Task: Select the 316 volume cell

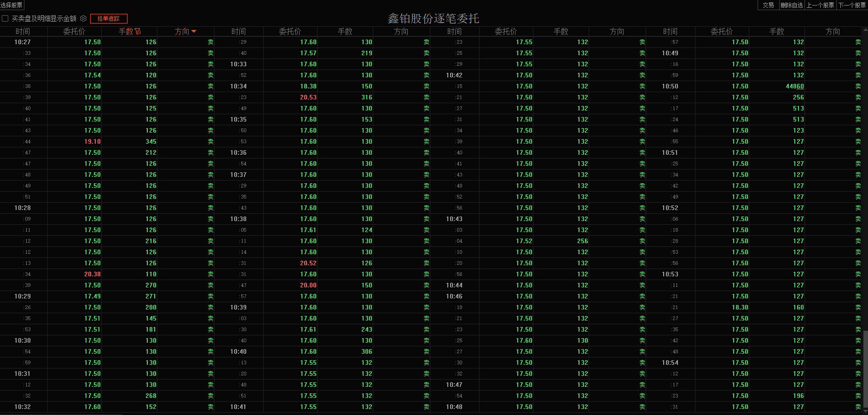Action: click(x=367, y=97)
